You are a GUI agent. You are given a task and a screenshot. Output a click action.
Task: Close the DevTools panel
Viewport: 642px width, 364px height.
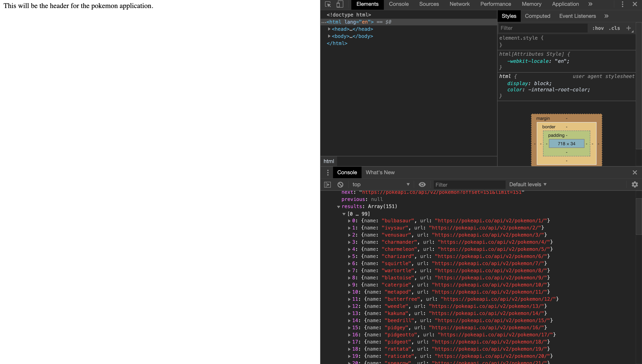pyautogui.click(x=635, y=4)
